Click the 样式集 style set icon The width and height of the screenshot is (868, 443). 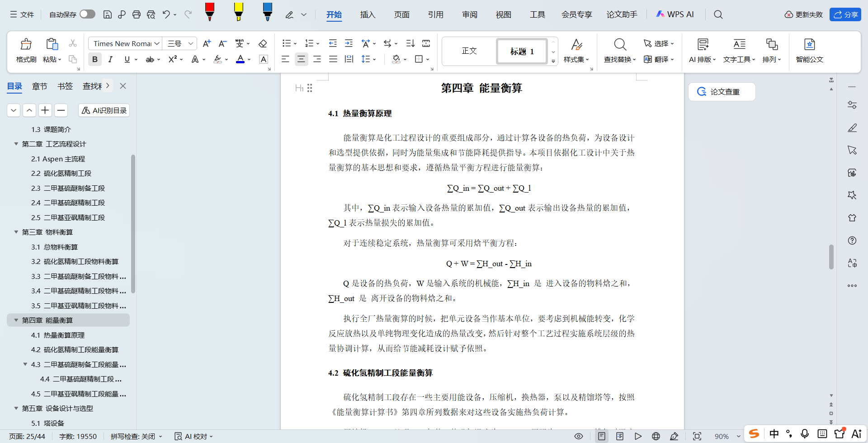576,44
